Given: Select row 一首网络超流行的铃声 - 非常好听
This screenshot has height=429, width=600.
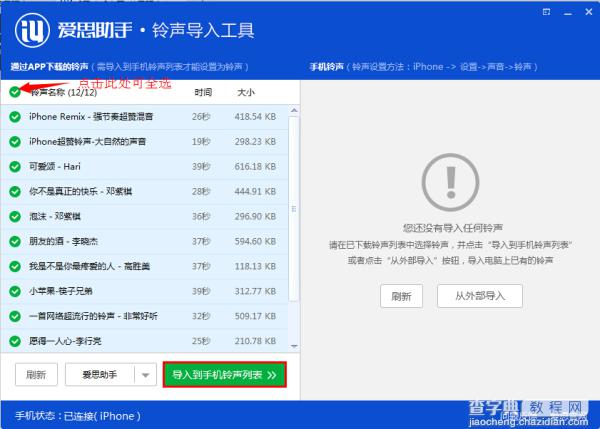Looking at the screenshot, I should tap(145, 316).
